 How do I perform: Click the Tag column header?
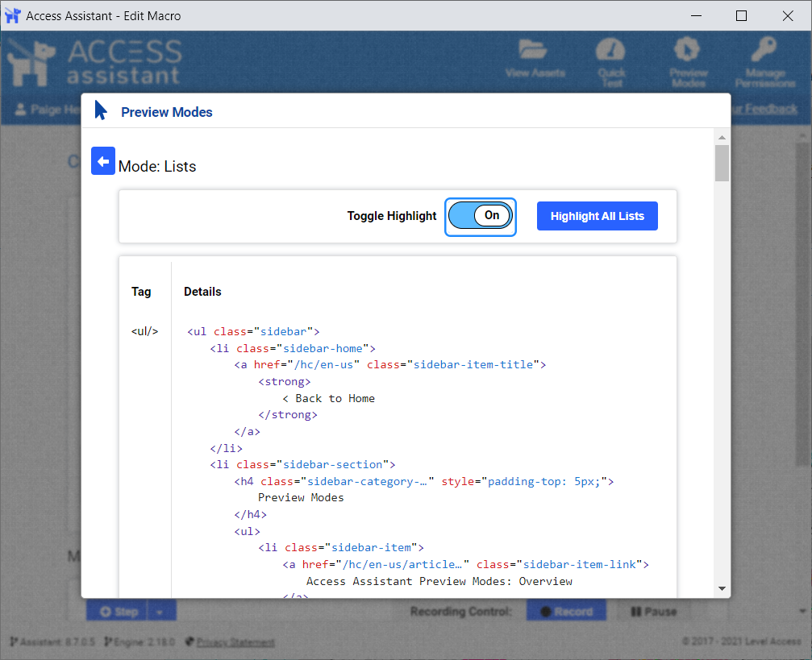click(141, 292)
